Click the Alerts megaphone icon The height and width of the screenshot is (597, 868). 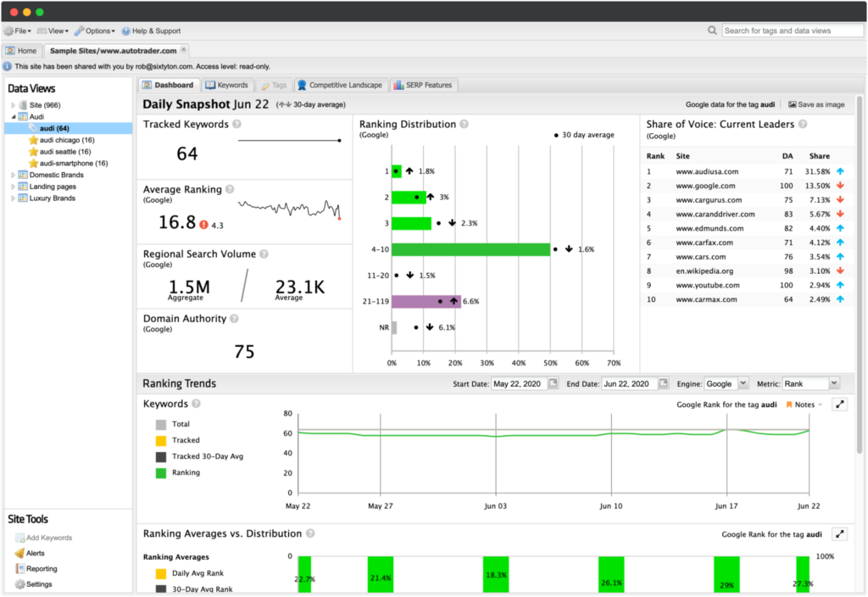(x=20, y=553)
